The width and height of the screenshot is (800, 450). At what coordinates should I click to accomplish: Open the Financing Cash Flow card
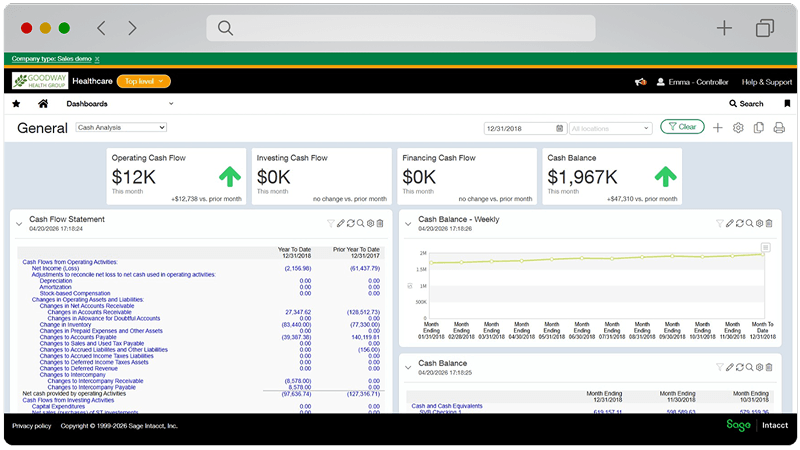click(467, 177)
